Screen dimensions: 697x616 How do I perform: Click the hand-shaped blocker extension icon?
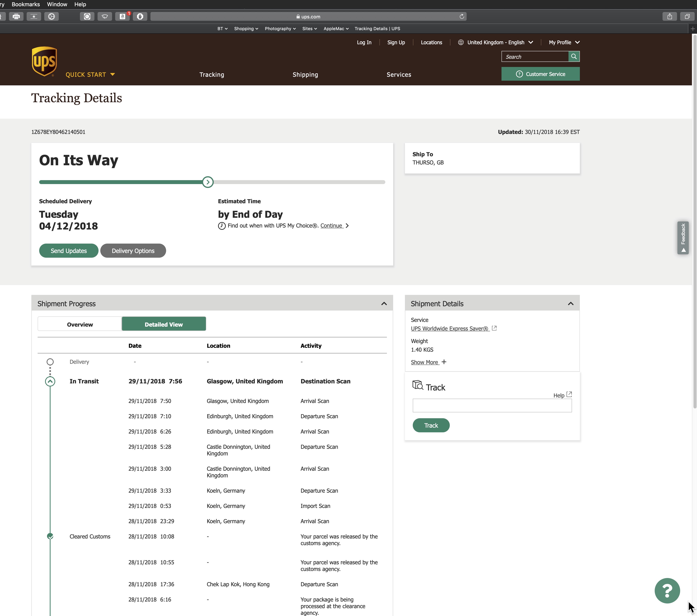(x=140, y=16)
